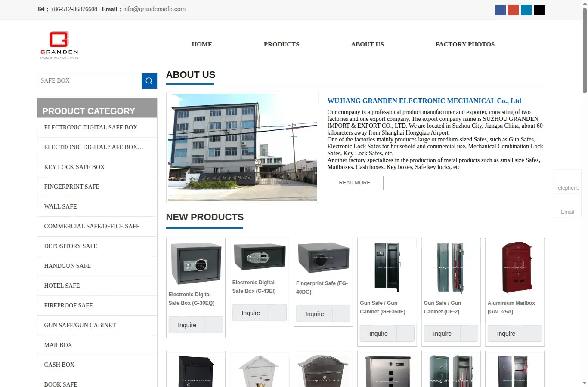Click the scrollbar down arrow
Screen dimensions: 588x387
[x=585, y=383]
